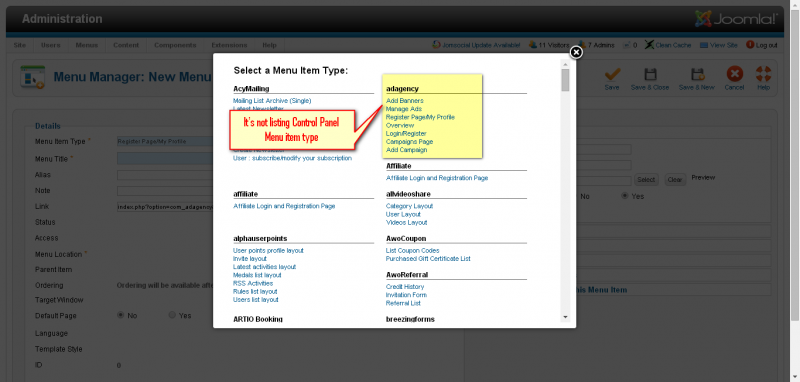Screen dimensions: 800x382
Task: Click the Select button near Preview
Action: point(646,180)
